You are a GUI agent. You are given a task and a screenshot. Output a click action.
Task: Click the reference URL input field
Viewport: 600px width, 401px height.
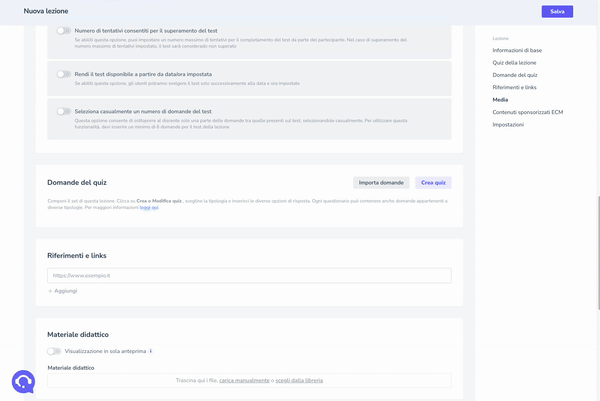(x=249, y=275)
